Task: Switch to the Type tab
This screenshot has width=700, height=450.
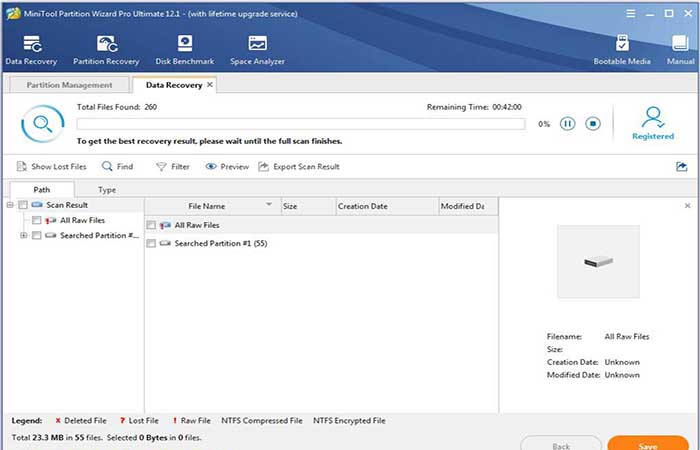Action: [x=107, y=190]
